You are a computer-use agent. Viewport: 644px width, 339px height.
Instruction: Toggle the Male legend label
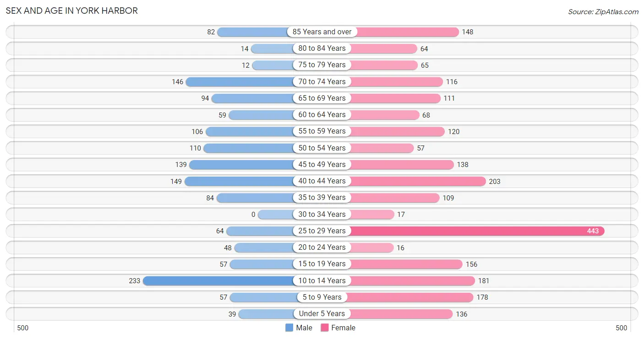[304, 328]
